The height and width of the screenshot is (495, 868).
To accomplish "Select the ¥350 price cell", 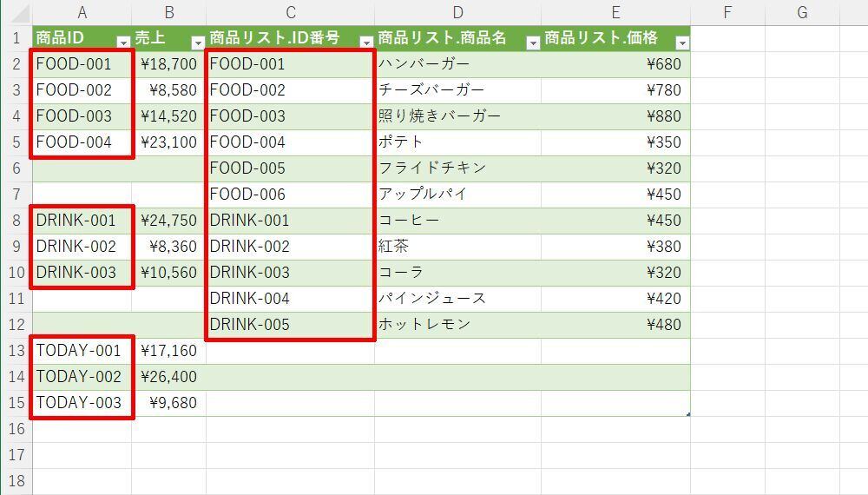I will pos(615,142).
